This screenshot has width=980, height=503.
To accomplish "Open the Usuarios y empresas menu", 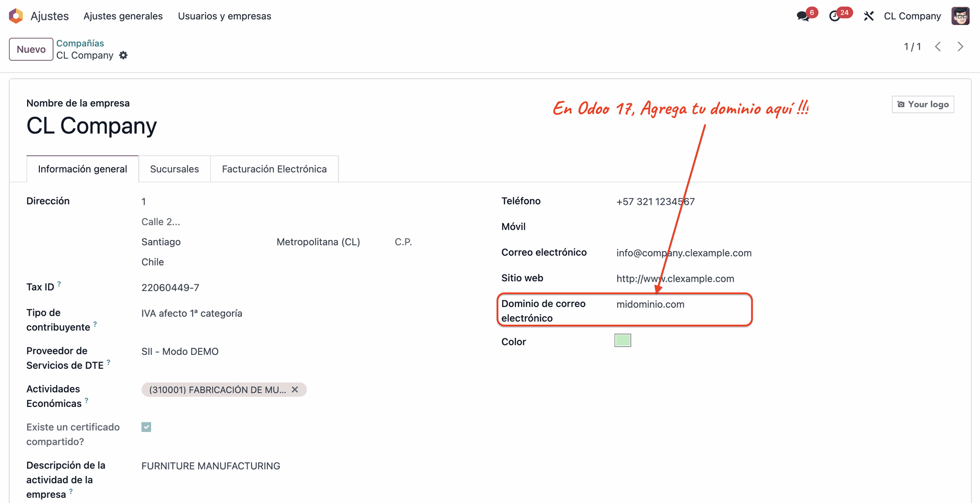I will 225,16.
